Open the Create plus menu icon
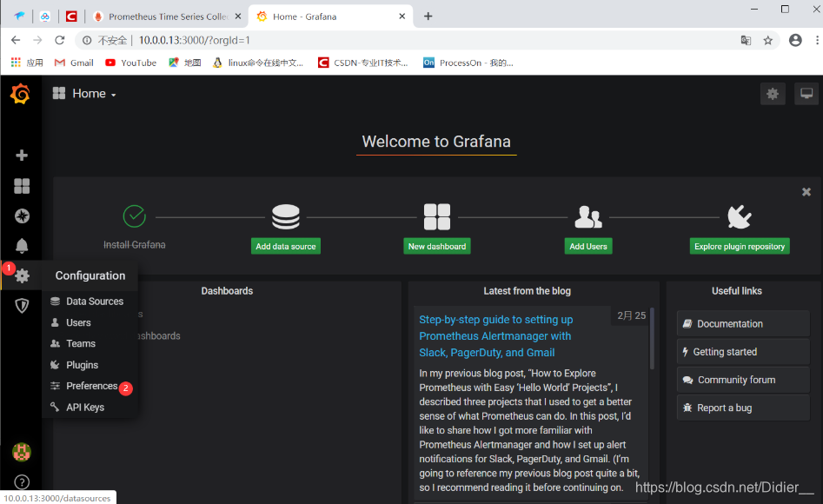Screen dimensions: 823x504 (x=22, y=155)
